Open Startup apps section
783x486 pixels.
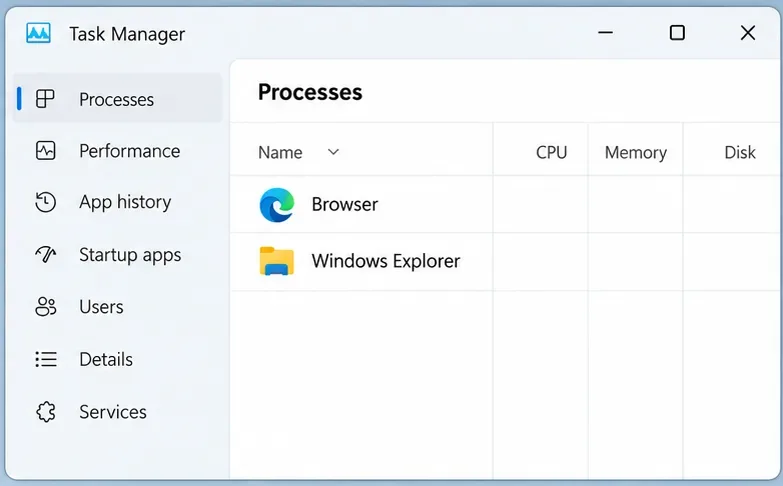click(x=117, y=254)
